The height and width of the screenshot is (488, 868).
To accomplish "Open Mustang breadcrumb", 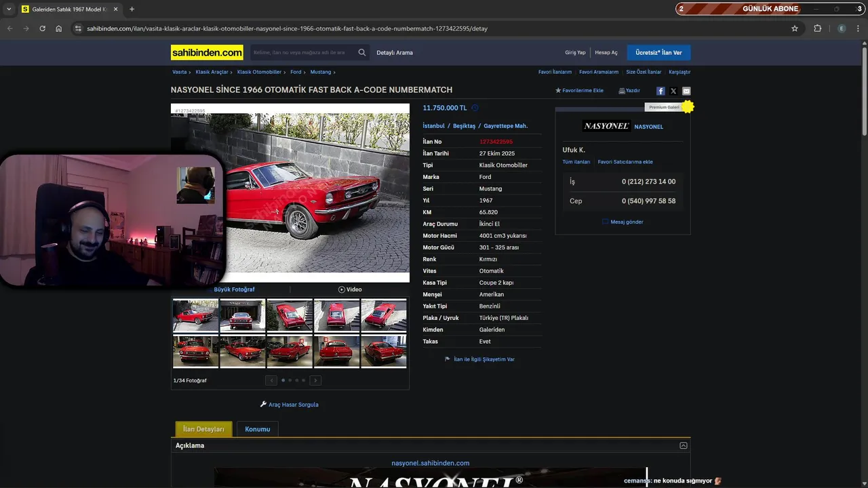I will [x=321, y=72].
